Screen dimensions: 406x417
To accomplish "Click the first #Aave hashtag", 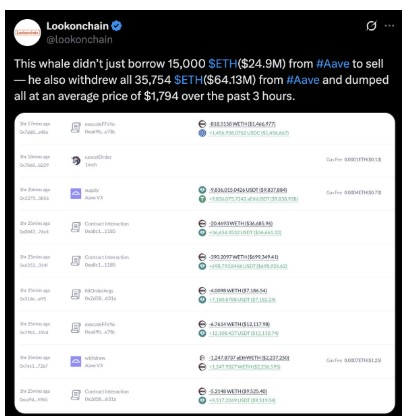I will click(333, 63).
